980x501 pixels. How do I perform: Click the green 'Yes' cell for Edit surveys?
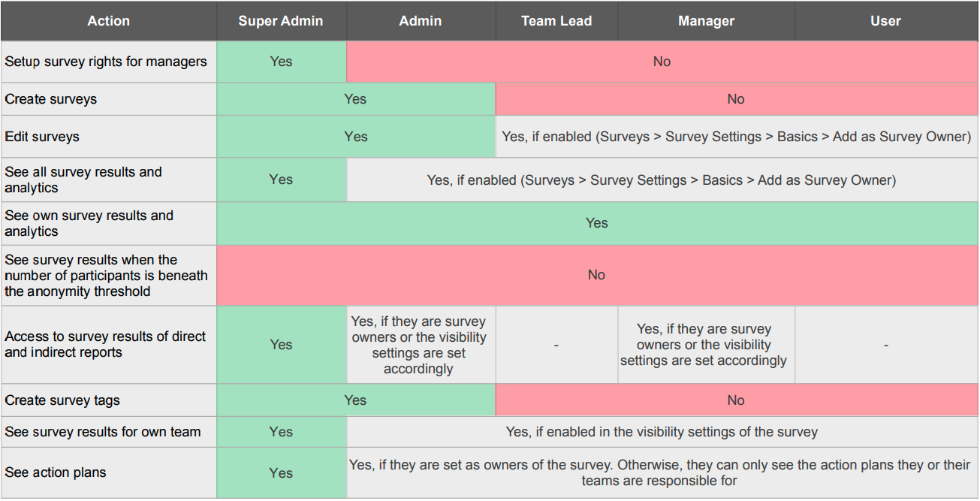(356, 137)
